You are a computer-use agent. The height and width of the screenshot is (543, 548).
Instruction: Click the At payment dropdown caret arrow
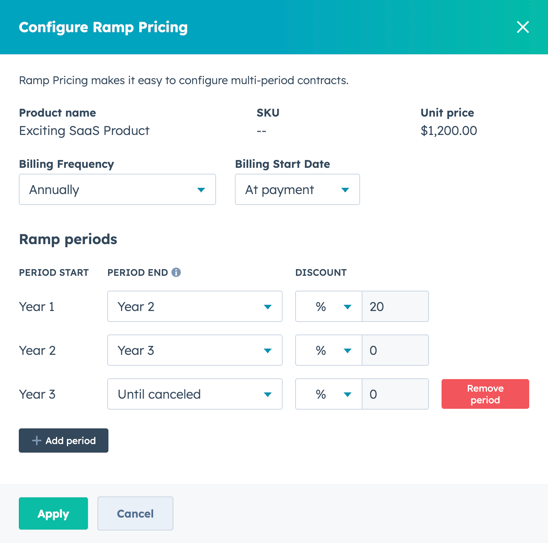point(345,190)
